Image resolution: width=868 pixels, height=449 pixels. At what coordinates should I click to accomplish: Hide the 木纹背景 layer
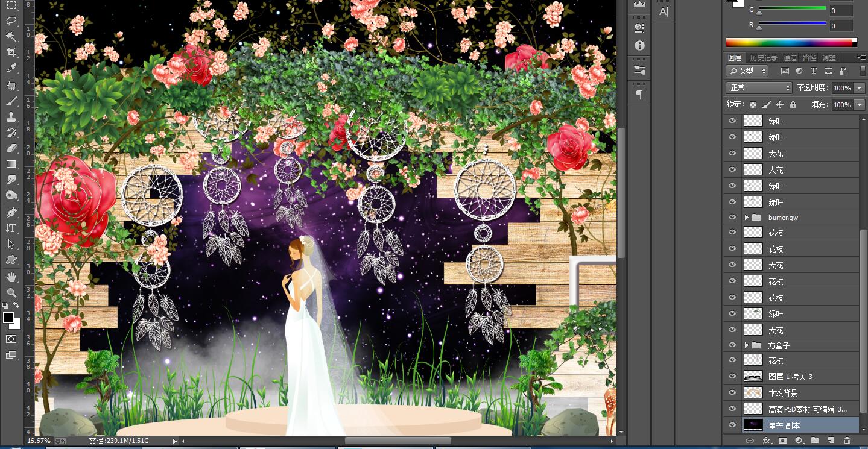pyautogui.click(x=732, y=393)
